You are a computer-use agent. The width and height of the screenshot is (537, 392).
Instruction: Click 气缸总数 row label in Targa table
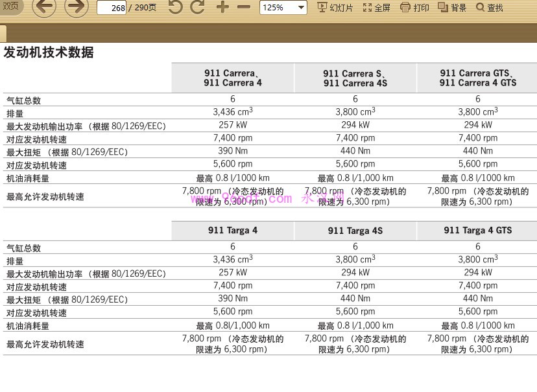[x=23, y=248]
